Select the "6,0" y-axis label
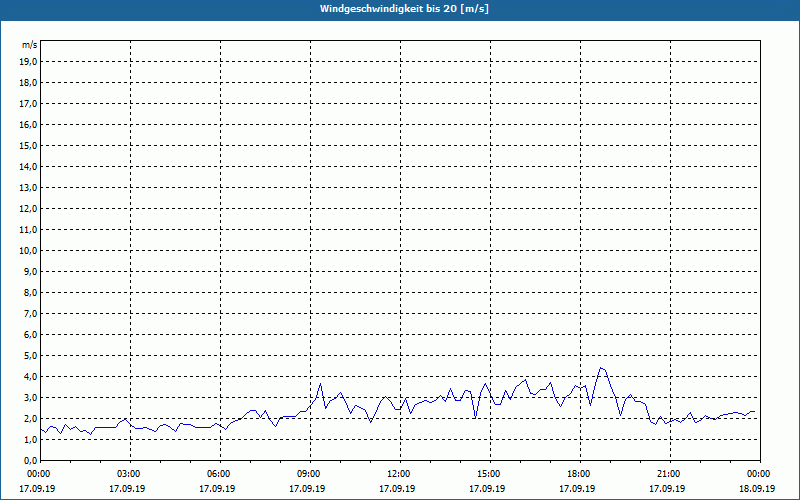The image size is (800, 500). (x=31, y=335)
